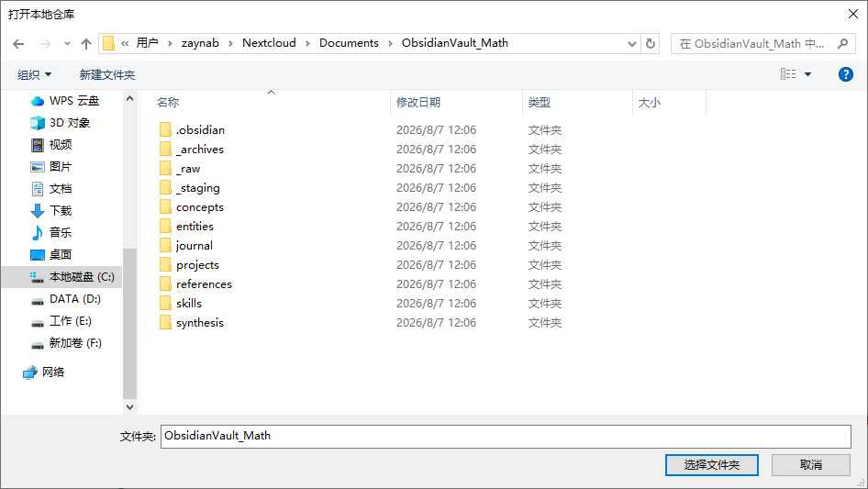Edit the 文件夹 name field
Screen dimensions: 868x489
pos(506,437)
